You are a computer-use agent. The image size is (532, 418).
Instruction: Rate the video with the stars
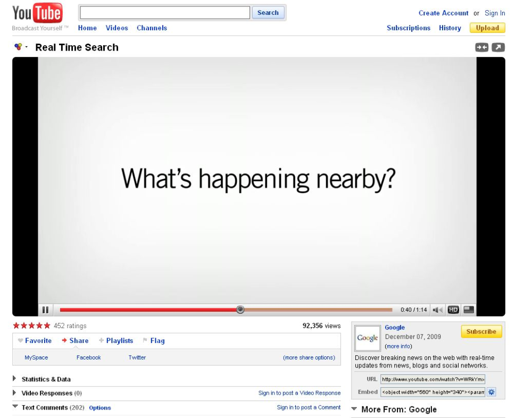pos(31,326)
